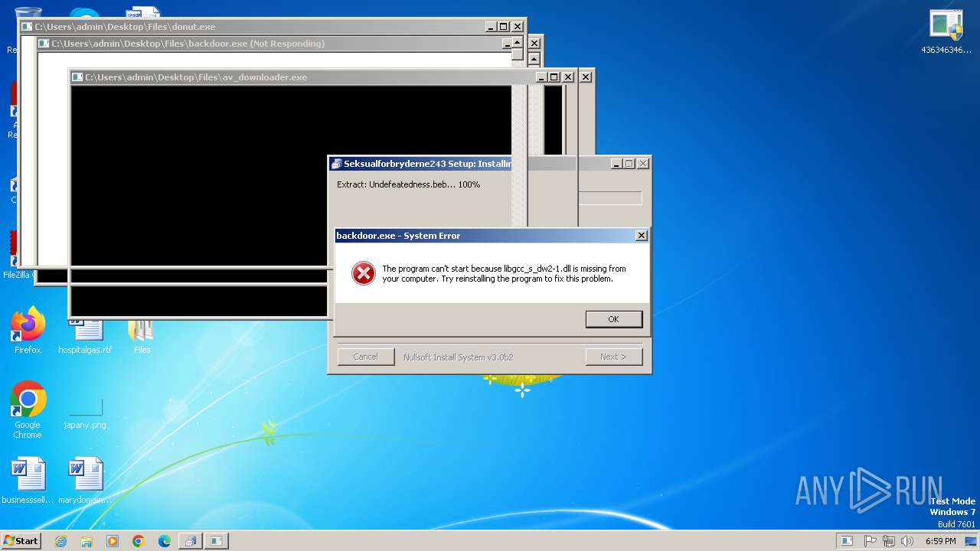Open the Action Center flag tray icon

click(871, 541)
